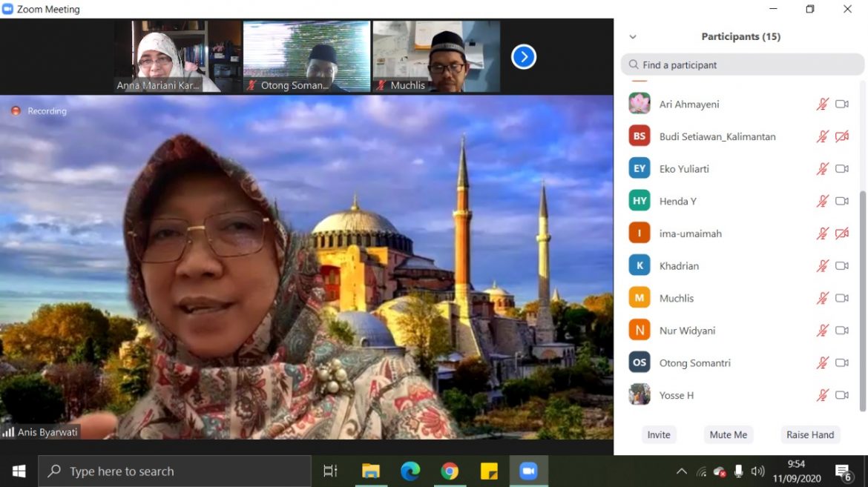Open the Start menu

17,471
